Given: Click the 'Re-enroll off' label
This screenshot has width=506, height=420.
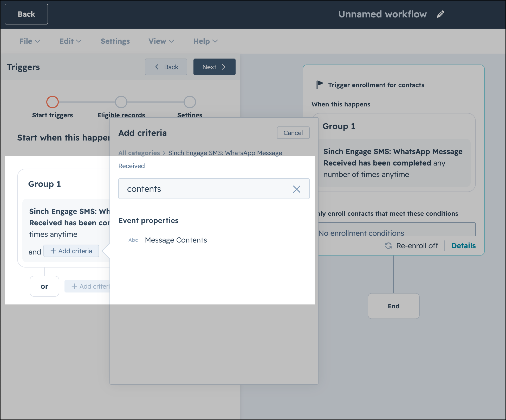Looking at the screenshot, I should point(417,246).
